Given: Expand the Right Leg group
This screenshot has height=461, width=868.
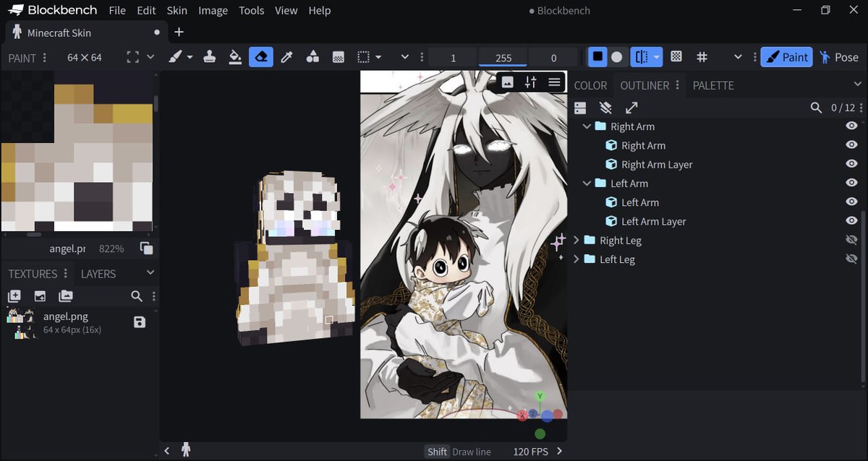Looking at the screenshot, I should [576, 241].
